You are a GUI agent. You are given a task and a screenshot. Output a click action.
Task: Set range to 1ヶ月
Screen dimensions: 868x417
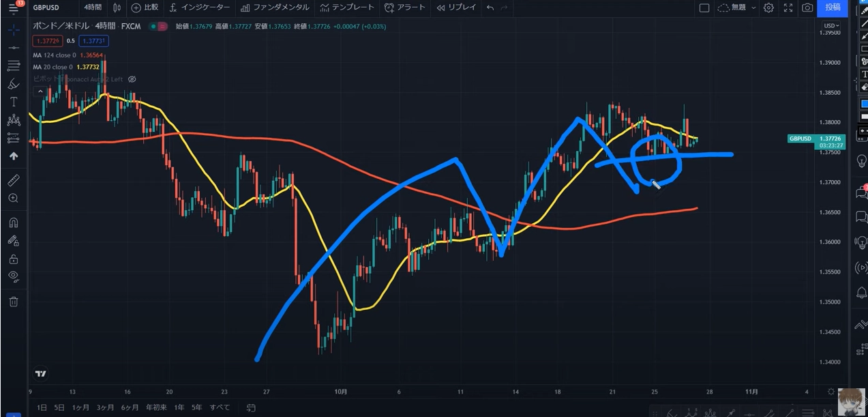click(80, 407)
